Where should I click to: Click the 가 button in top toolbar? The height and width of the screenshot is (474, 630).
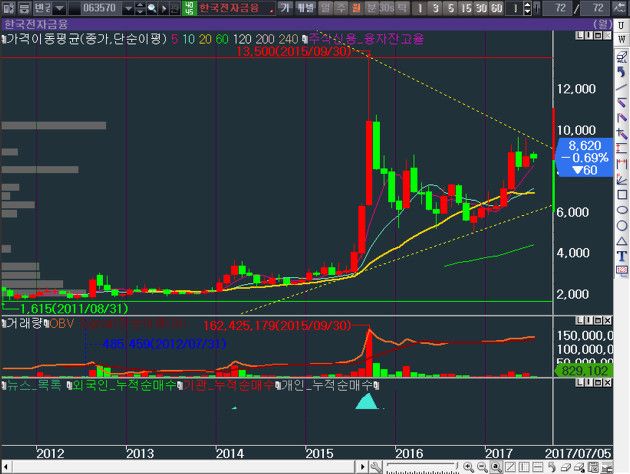285,8
